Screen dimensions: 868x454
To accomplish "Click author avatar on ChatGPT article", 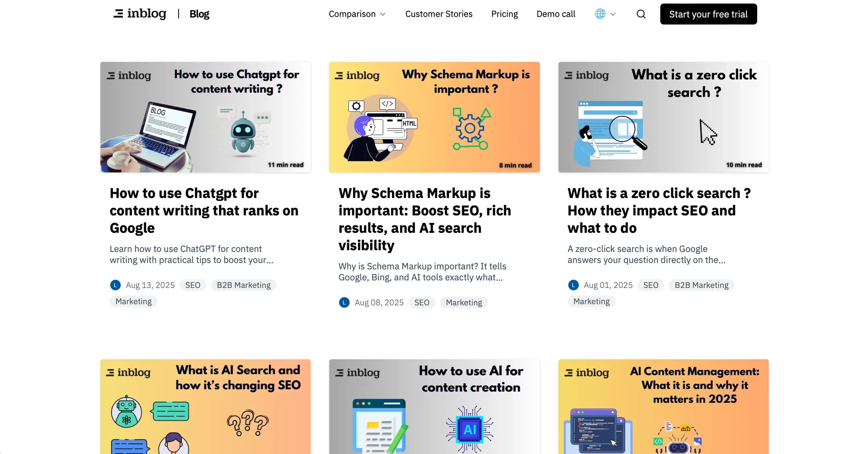I will pyautogui.click(x=115, y=285).
